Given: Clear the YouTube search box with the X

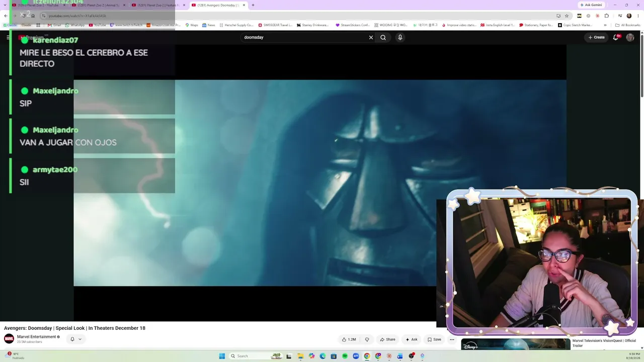Looking at the screenshot, I should pyautogui.click(x=371, y=37).
